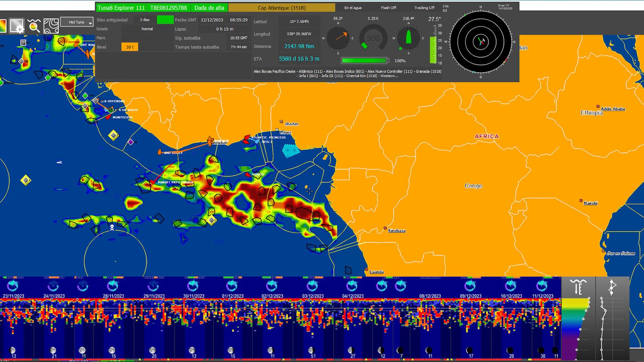
Task: Select the echogram date 01/12/2023
Action: point(233,296)
